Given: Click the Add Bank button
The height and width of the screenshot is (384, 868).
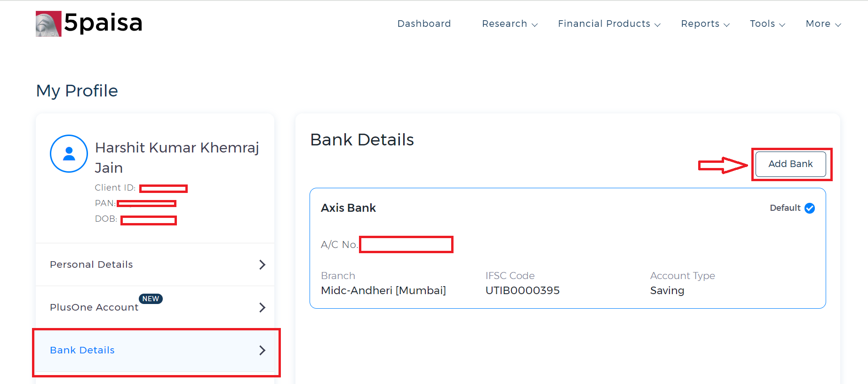Looking at the screenshot, I should coord(790,164).
